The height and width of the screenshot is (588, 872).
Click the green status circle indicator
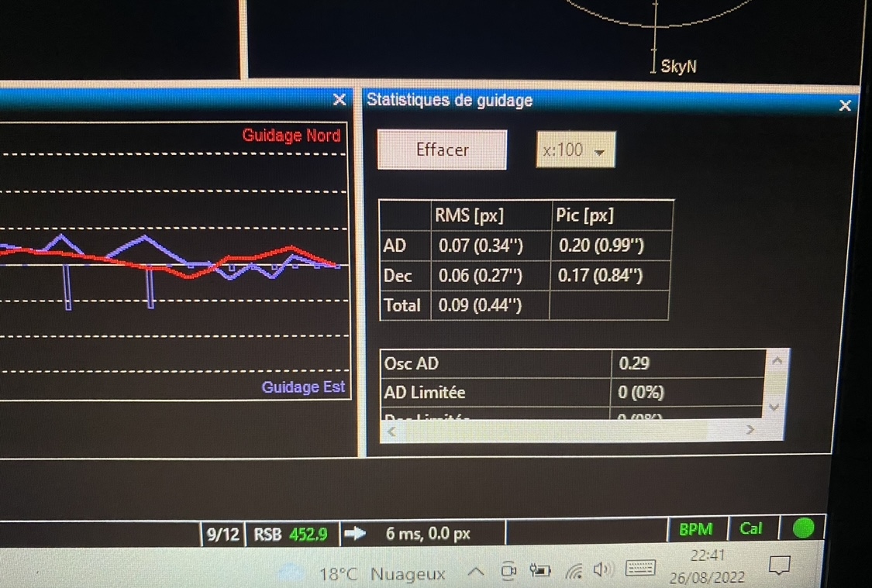803,528
